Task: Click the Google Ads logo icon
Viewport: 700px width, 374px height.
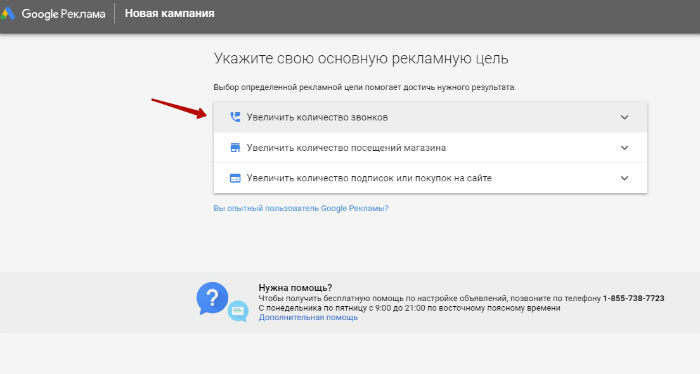Action: coord(8,14)
